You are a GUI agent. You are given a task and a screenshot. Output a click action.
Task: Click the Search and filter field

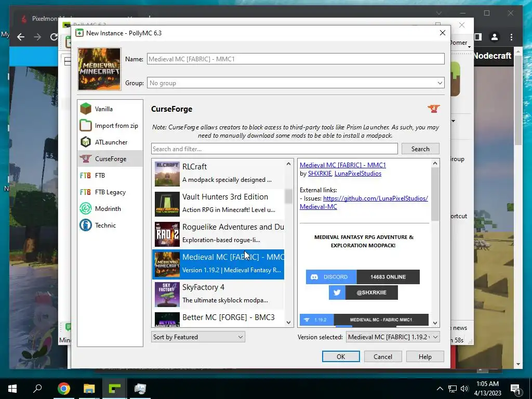click(x=274, y=149)
